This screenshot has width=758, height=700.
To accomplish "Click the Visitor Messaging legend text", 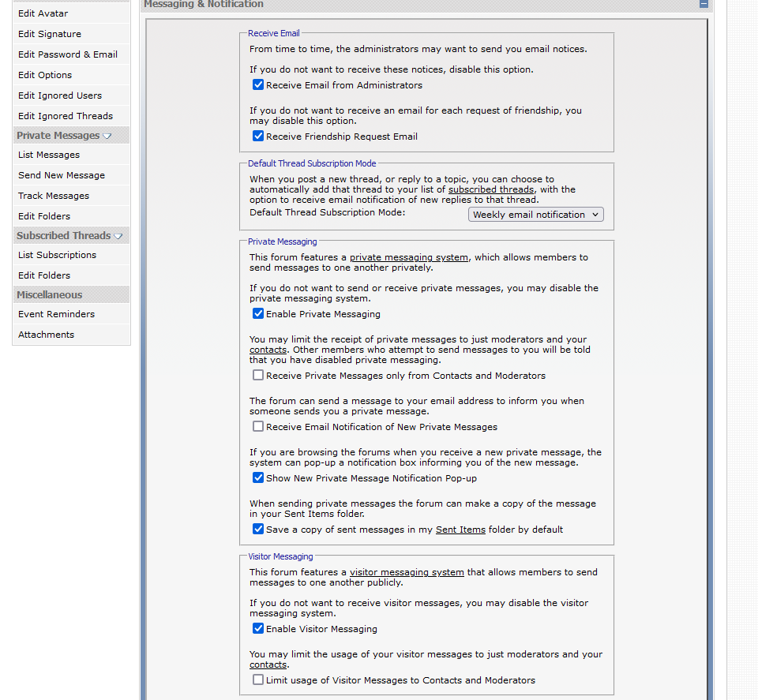I will coord(280,556).
